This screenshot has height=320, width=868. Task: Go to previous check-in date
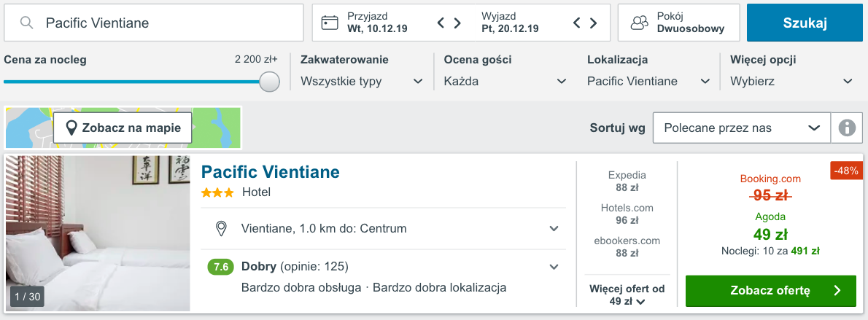441,23
